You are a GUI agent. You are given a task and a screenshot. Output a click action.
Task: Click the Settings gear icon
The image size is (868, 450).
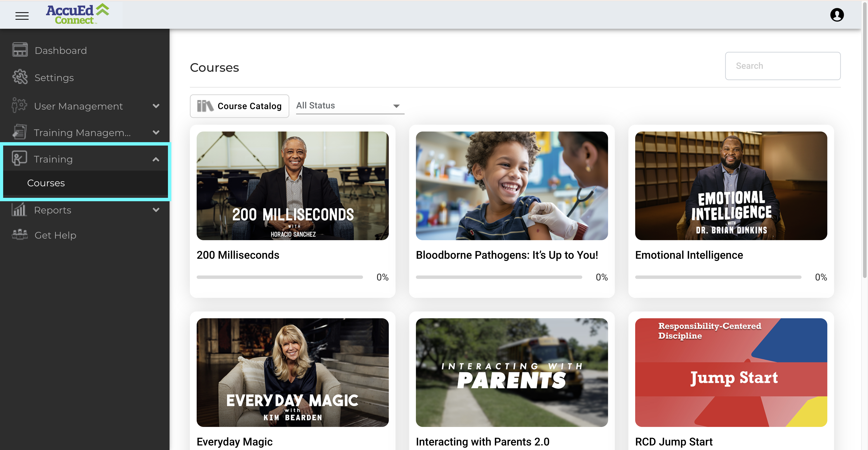pos(20,77)
